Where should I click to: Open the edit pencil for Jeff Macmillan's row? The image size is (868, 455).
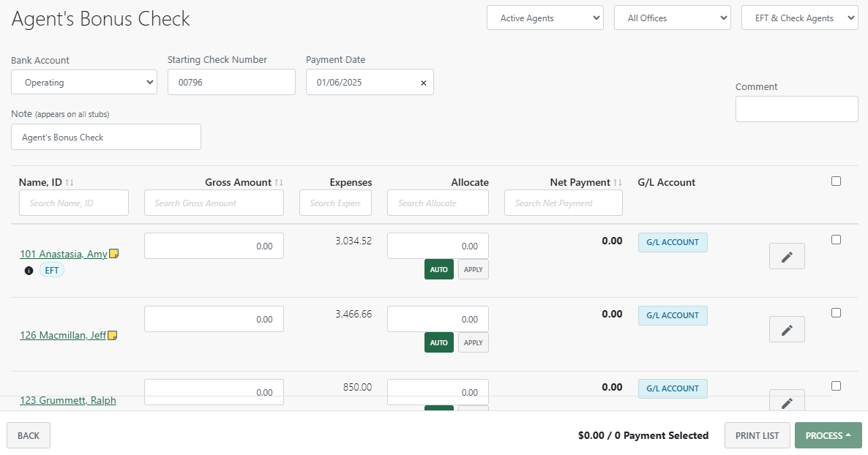pos(786,329)
